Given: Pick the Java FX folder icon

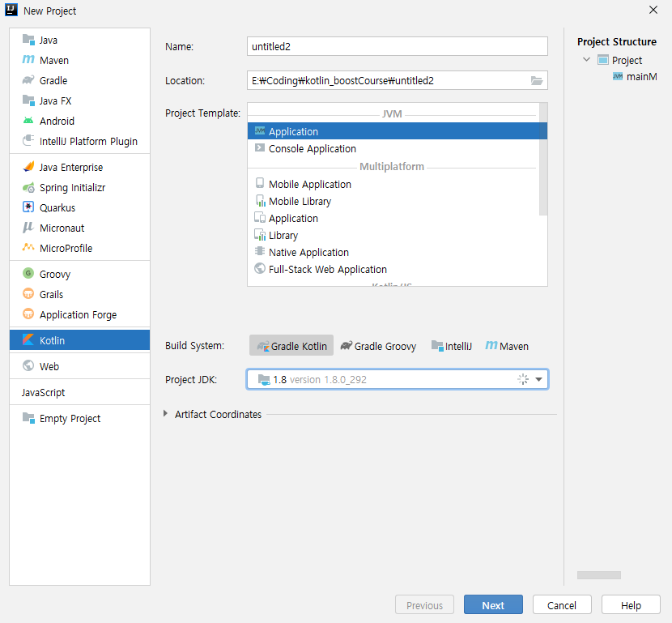Looking at the screenshot, I should (x=28, y=100).
